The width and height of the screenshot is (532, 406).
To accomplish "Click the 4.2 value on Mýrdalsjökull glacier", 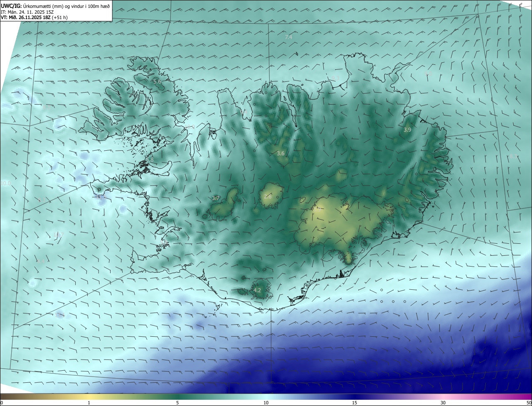I will point(257,290).
